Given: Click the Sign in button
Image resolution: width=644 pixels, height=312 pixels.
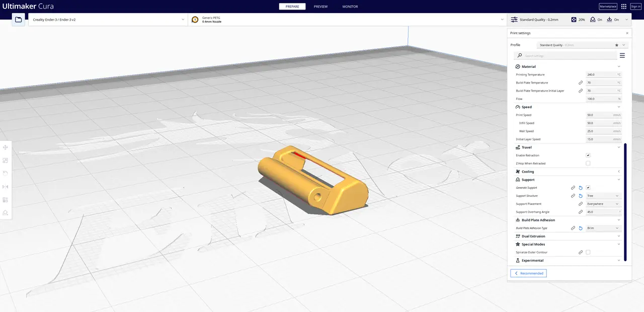Looking at the screenshot, I should click(636, 7).
